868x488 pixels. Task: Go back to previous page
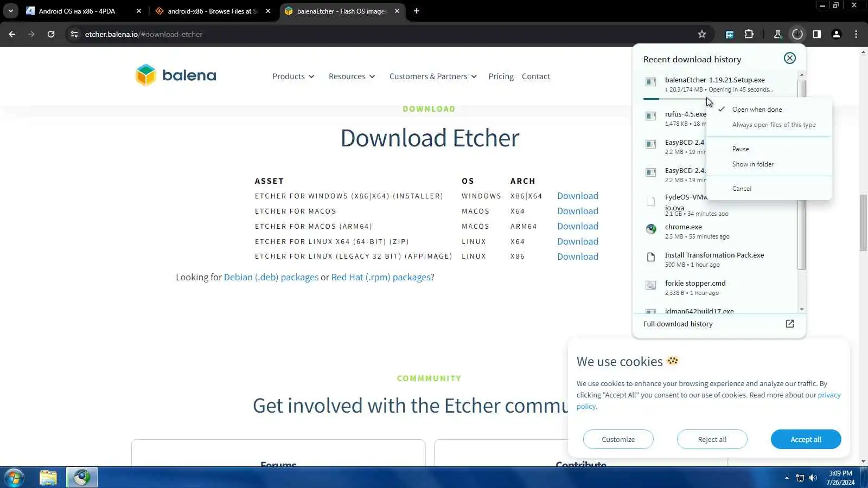pyautogui.click(x=12, y=34)
